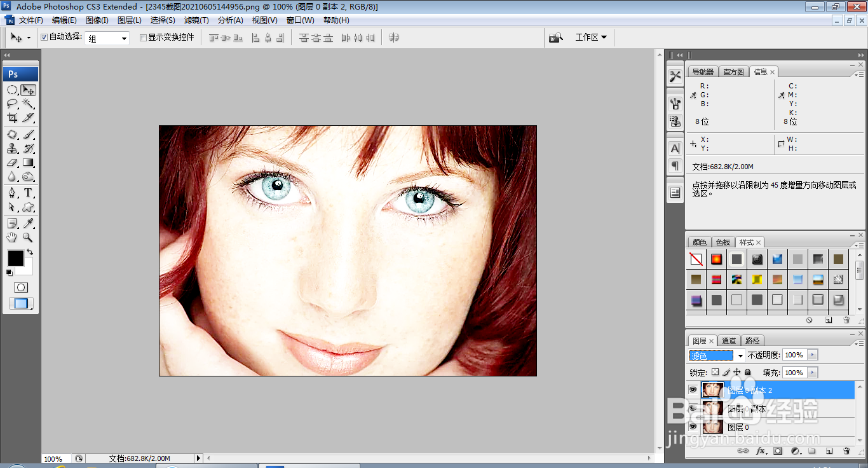This screenshot has width=868, height=468.
Task: Select the Brush tool
Action: 29,135
